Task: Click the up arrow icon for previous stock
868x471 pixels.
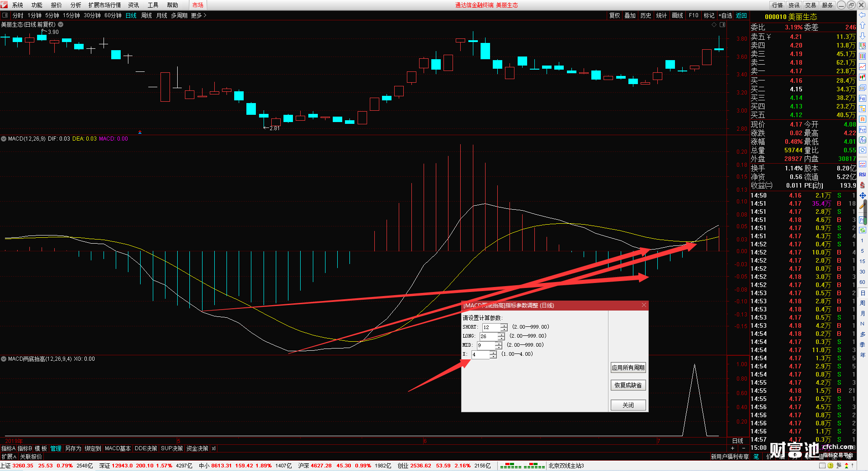Action: coord(863,25)
